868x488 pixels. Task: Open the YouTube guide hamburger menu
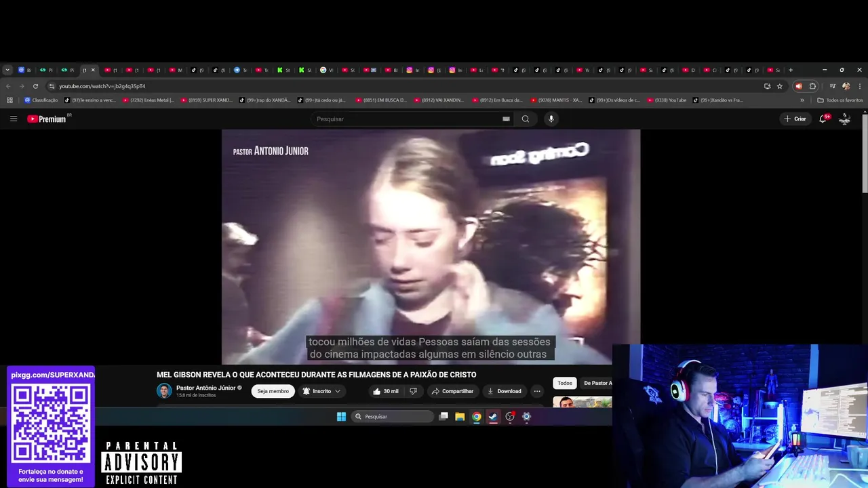(13, 119)
